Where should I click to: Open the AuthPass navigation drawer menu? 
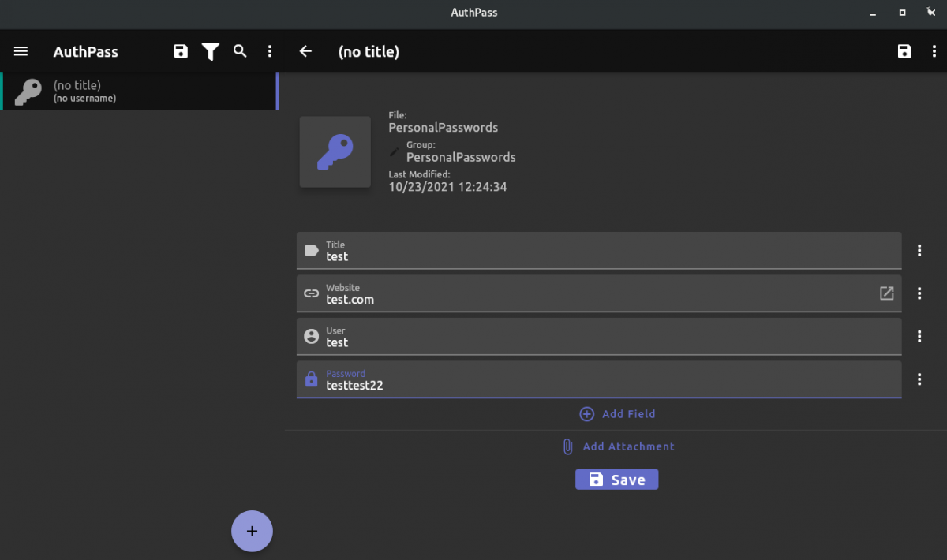click(x=21, y=50)
